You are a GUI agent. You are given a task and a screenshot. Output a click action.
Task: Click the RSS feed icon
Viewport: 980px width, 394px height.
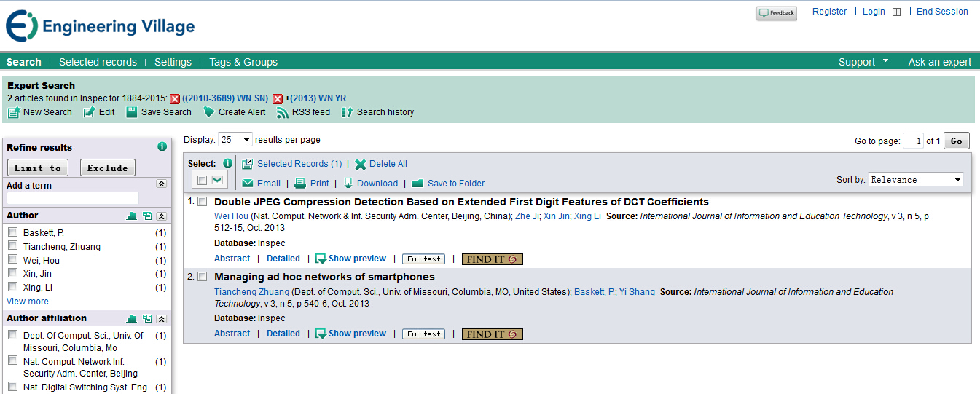tap(283, 112)
